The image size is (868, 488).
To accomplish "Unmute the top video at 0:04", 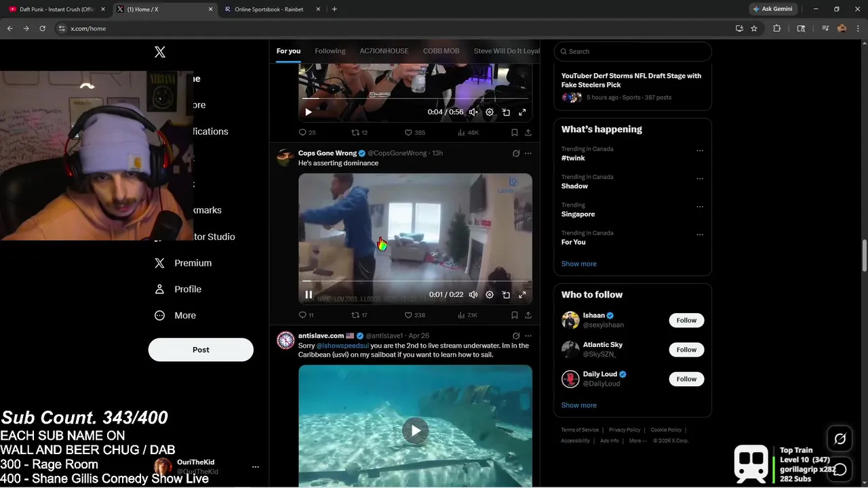I will click(473, 113).
